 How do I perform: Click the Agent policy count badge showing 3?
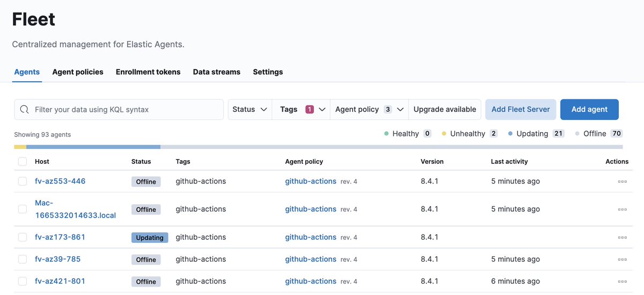coord(388,109)
